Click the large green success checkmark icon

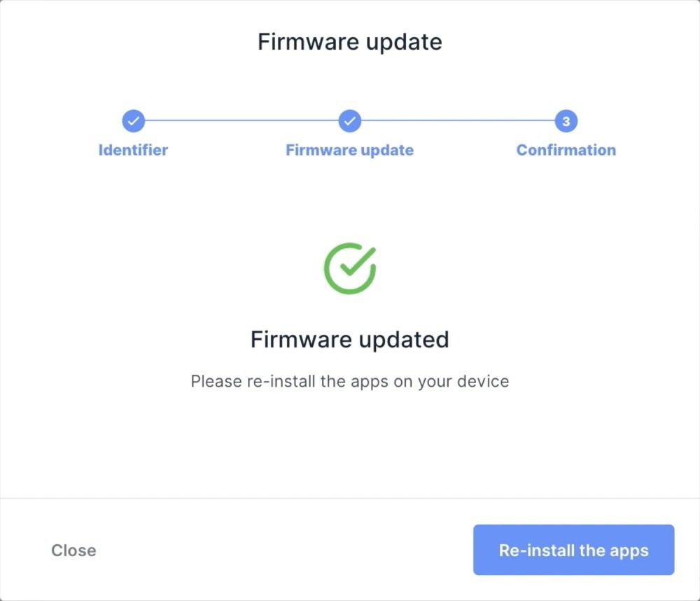(350, 268)
